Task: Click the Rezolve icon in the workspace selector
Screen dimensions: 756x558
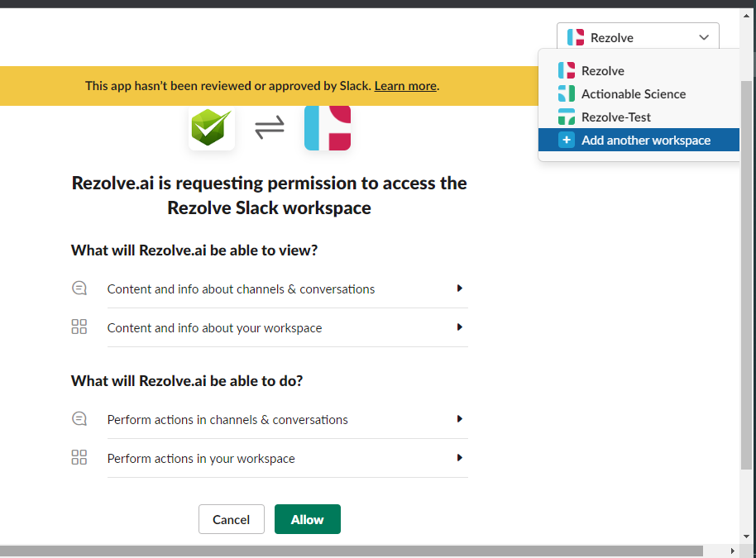Action: (x=575, y=37)
